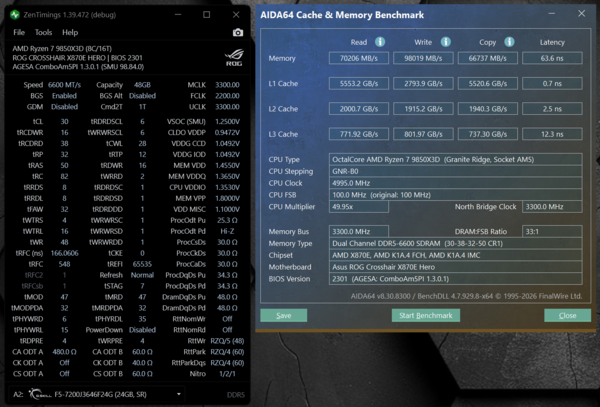This screenshot has width=600, height=407.
Task: Click the Memory Latency 63.6 ns field
Action: 552,58
